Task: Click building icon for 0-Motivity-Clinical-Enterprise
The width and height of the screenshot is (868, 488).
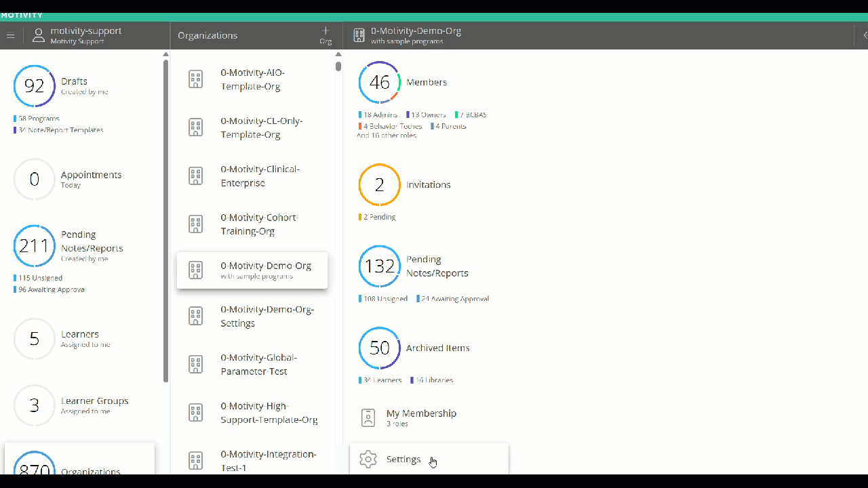Action: 195,176
